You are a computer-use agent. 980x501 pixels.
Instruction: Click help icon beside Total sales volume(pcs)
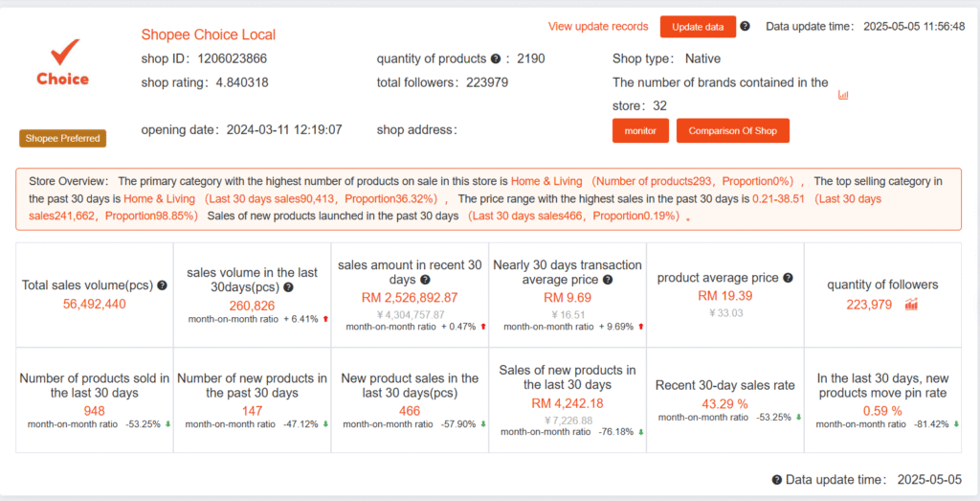(x=162, y=285)
